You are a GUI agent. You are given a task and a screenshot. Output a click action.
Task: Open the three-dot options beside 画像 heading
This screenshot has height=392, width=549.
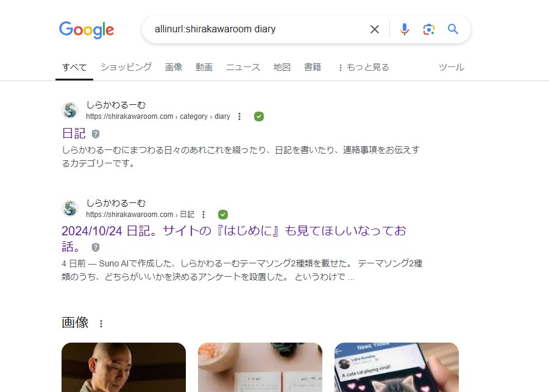tap(101, 324)
